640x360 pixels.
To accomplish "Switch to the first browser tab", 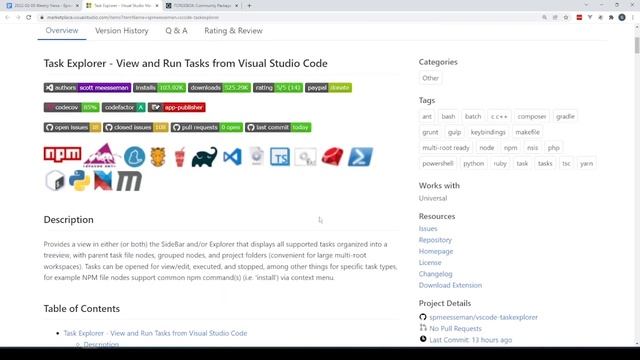I will tap(42, 6).
